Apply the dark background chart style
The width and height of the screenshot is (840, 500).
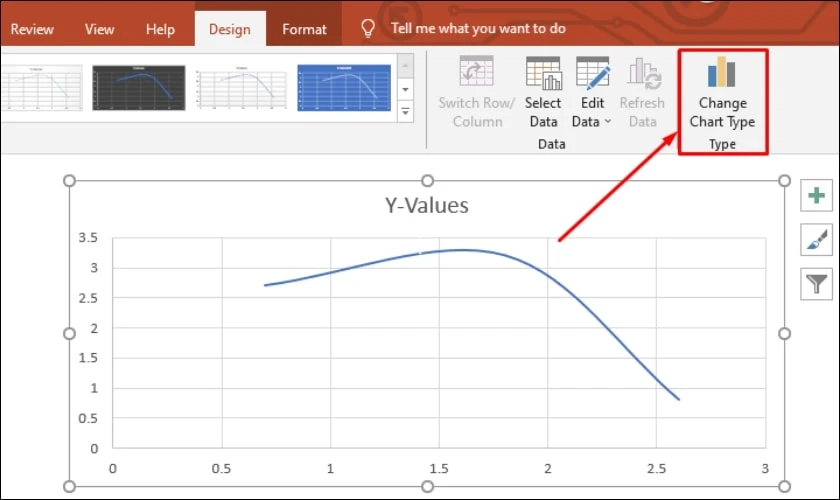139,88
